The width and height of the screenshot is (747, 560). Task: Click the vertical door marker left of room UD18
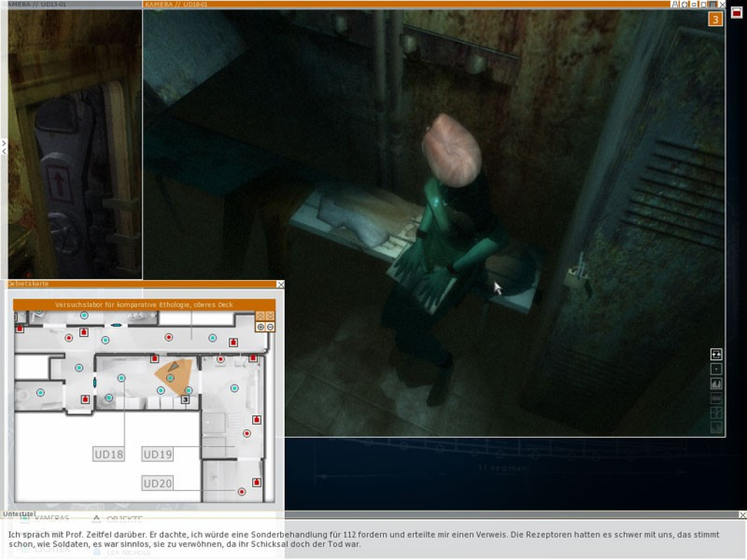[x=95, y=383]
